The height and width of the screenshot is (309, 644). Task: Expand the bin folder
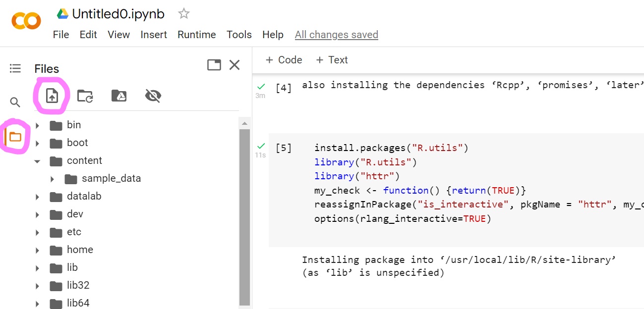click(37, 125)
